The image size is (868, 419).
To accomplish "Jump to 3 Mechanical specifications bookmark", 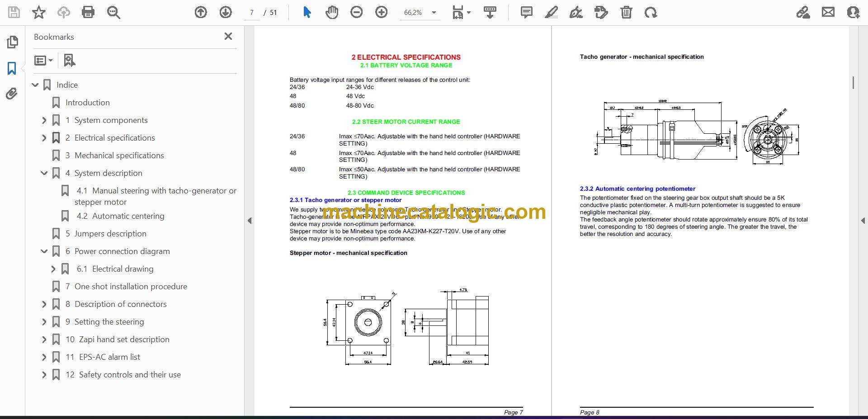I will [115, 155].
